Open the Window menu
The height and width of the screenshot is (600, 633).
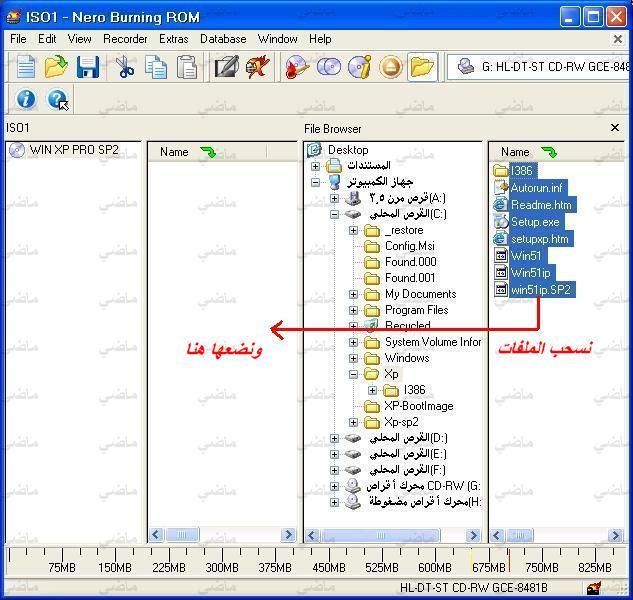(x=277, y=39)
